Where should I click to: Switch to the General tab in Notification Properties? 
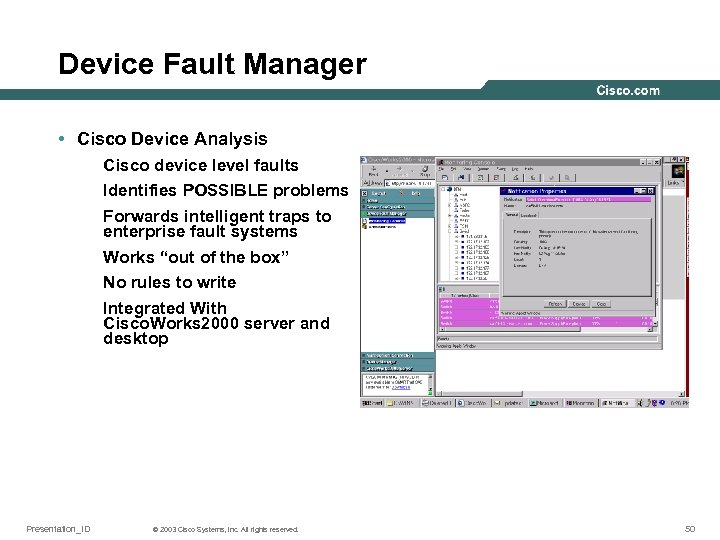click(x=512, y=215)
